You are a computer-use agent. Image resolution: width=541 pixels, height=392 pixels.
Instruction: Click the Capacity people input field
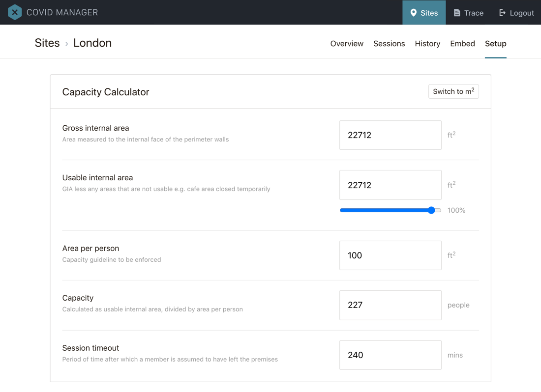[x=390, y=305]
